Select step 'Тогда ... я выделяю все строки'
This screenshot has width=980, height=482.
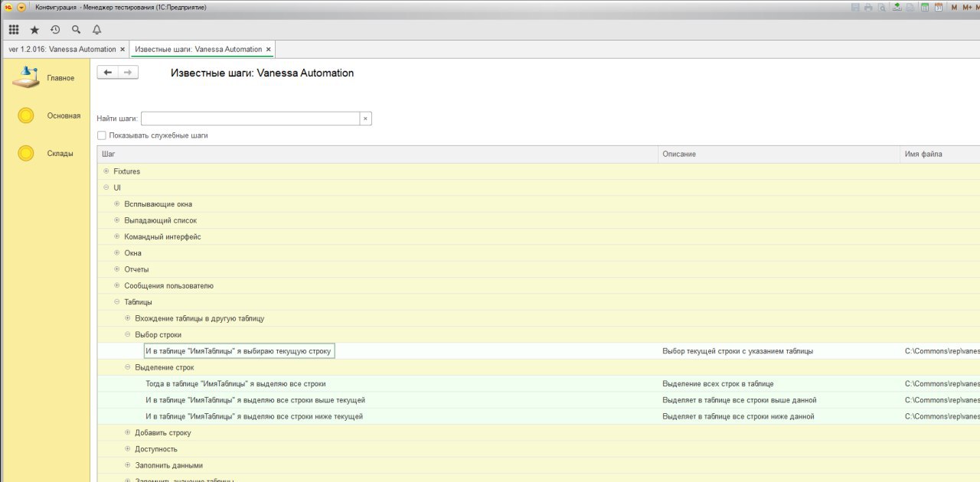(236, 384)
